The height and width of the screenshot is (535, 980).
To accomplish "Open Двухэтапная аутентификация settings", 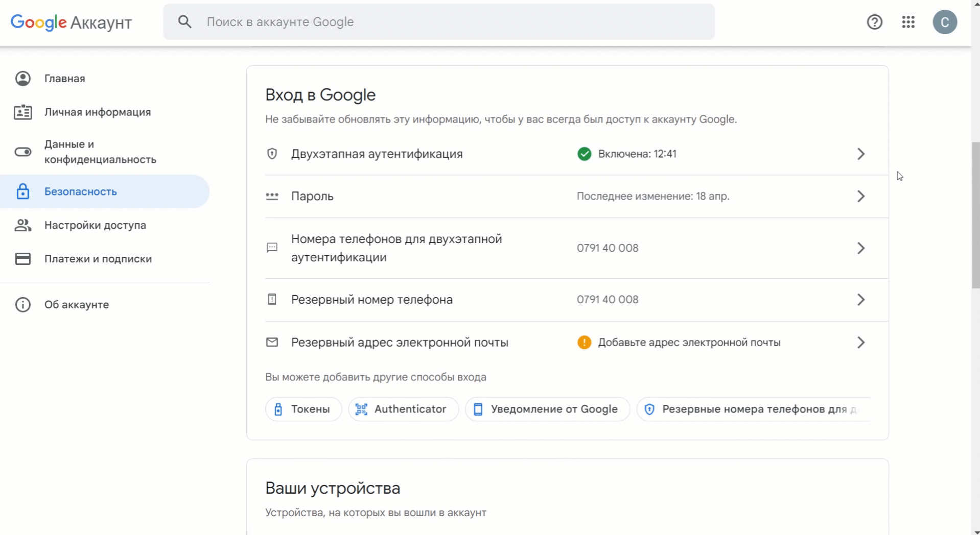I will (x=576, y=154).
